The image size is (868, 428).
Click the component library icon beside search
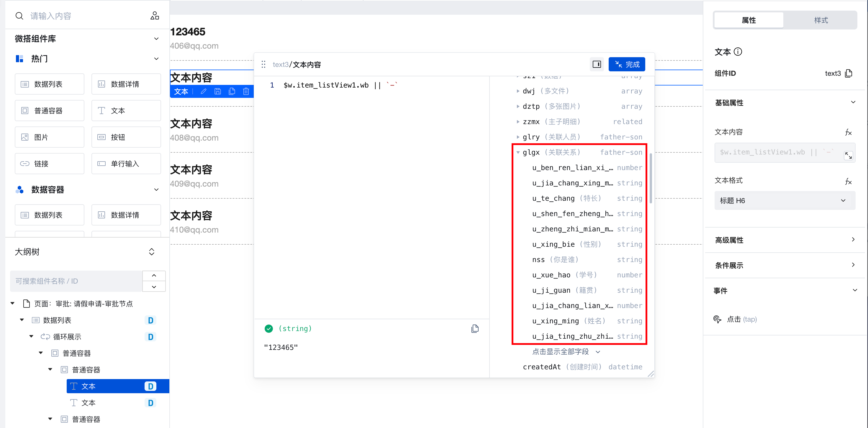155,16
